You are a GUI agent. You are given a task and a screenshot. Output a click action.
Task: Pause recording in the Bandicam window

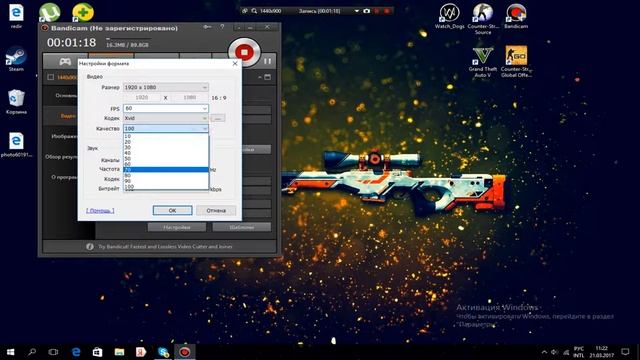(x=267, y=61)
